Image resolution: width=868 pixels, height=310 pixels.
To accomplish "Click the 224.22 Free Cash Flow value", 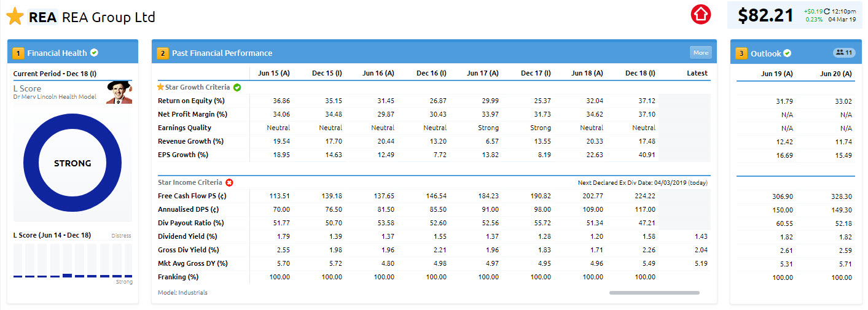I will coord(644,196).
